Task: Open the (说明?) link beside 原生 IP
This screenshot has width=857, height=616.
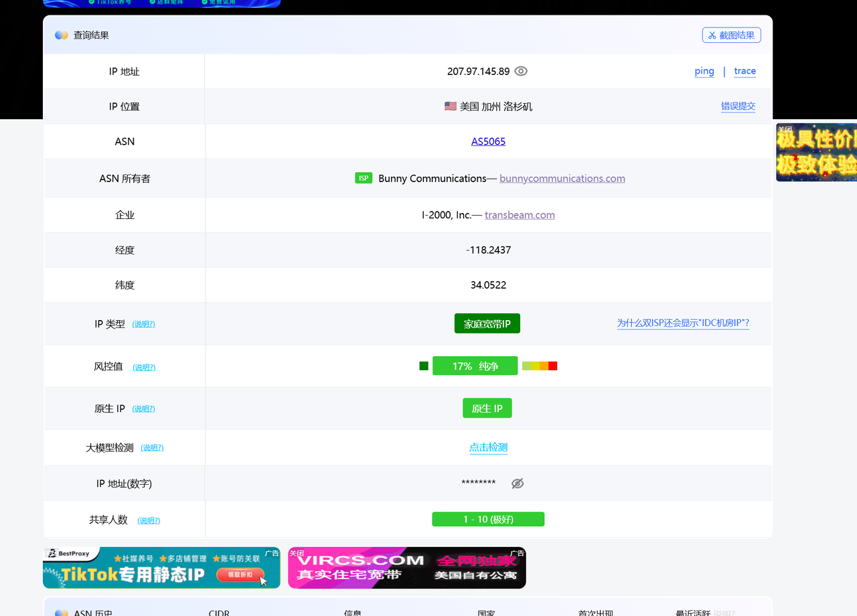Action: point(143,408)
